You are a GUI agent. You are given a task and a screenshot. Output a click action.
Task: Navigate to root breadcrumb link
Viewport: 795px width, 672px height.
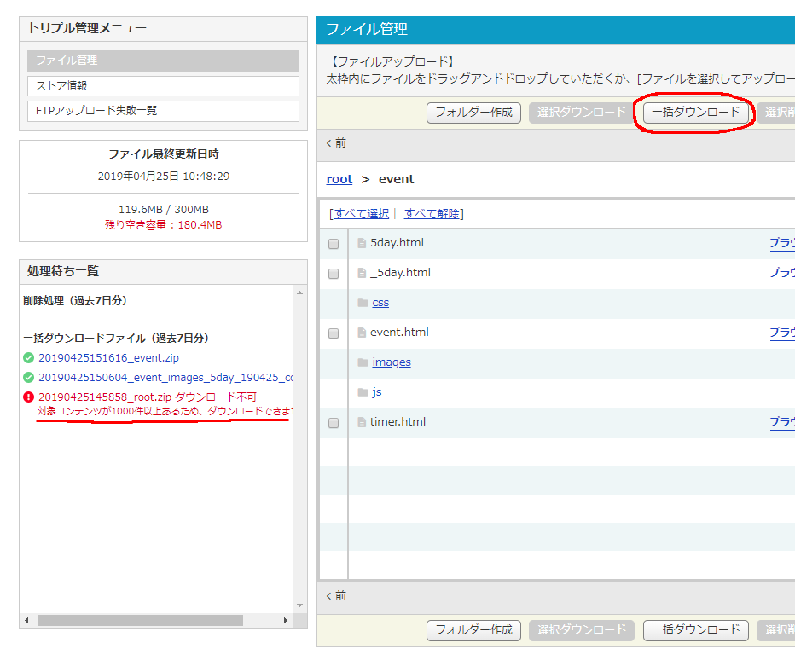click(339, 179)
